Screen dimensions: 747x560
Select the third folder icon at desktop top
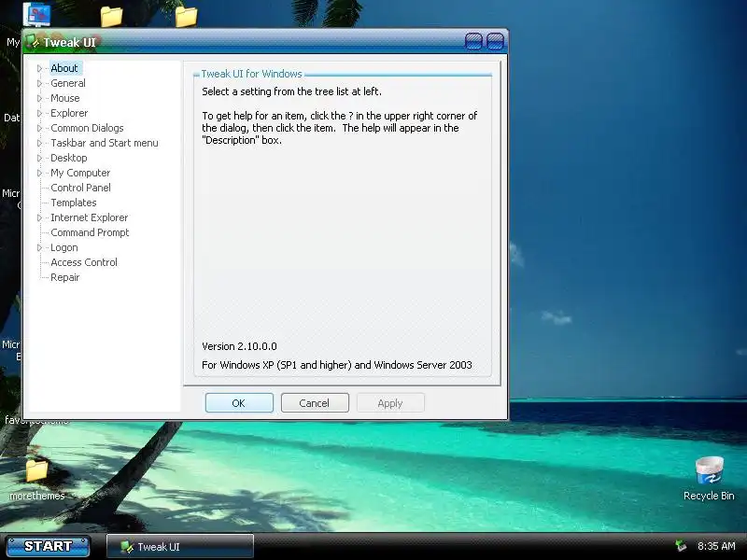point(186,16)
